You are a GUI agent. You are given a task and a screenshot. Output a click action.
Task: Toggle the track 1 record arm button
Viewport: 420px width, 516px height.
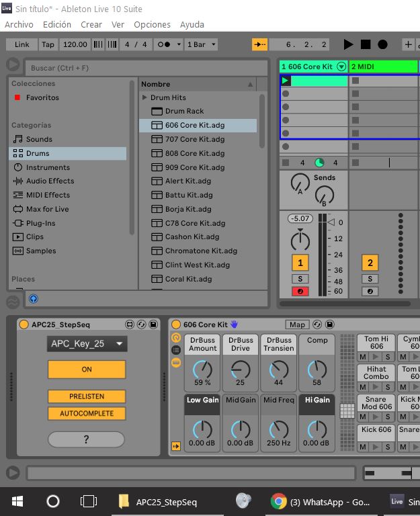(x=300, y=291)
